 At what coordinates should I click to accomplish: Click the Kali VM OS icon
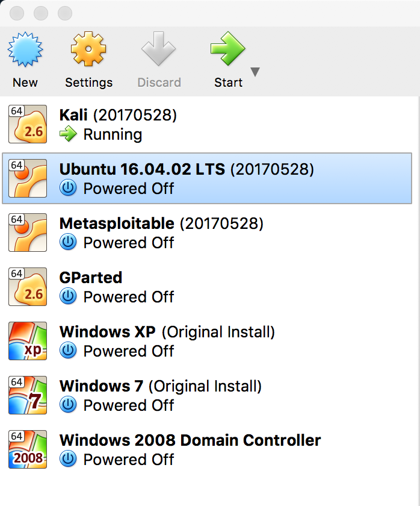click(x=28, y=124)
